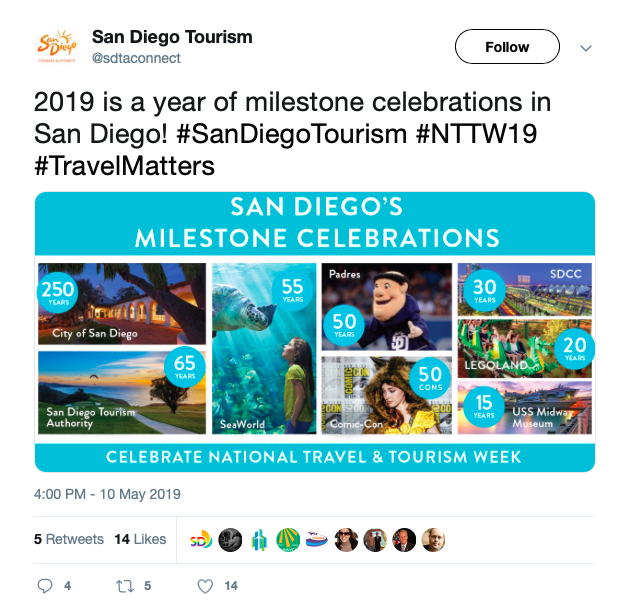Click the green fields liker avatar

(288, 540)
